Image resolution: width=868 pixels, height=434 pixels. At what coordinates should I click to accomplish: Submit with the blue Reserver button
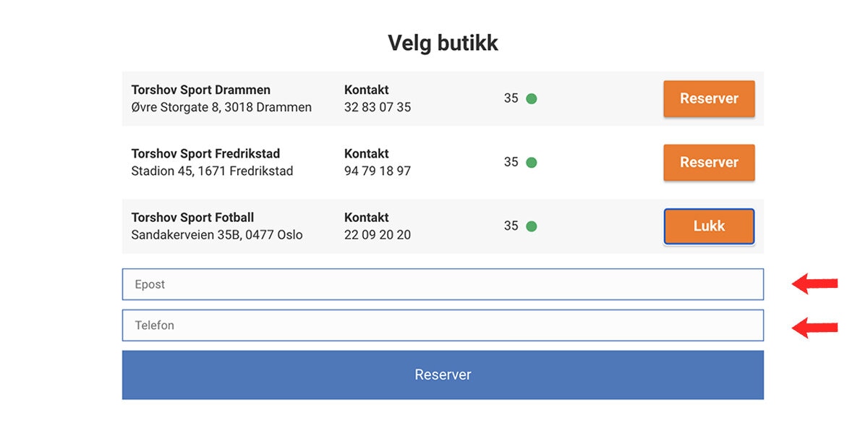click(x=443, y=375)
